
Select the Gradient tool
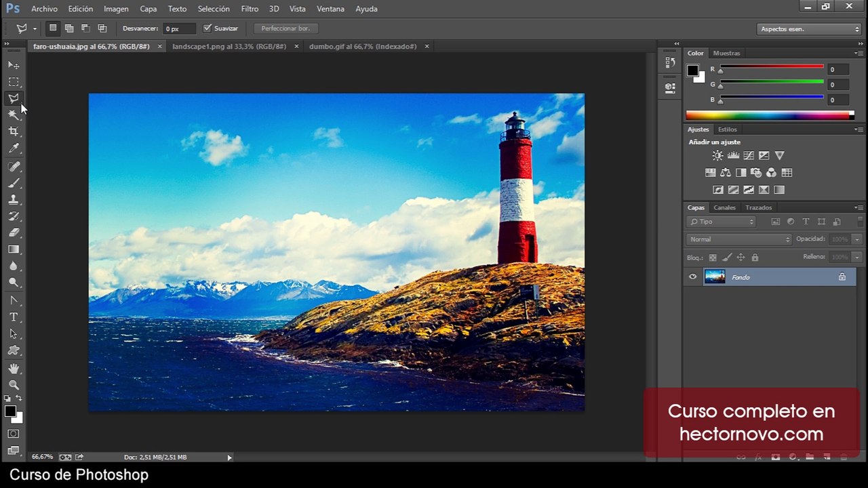(x=14, y=249)
